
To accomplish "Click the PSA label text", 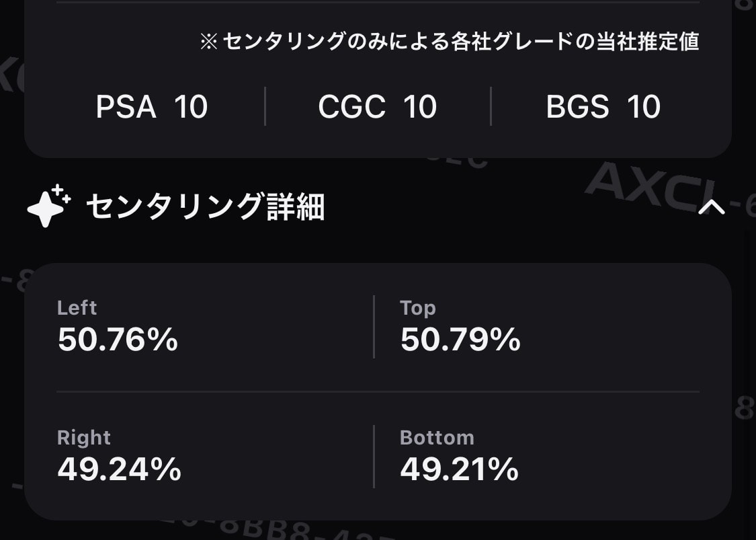I will coord(126,107).
